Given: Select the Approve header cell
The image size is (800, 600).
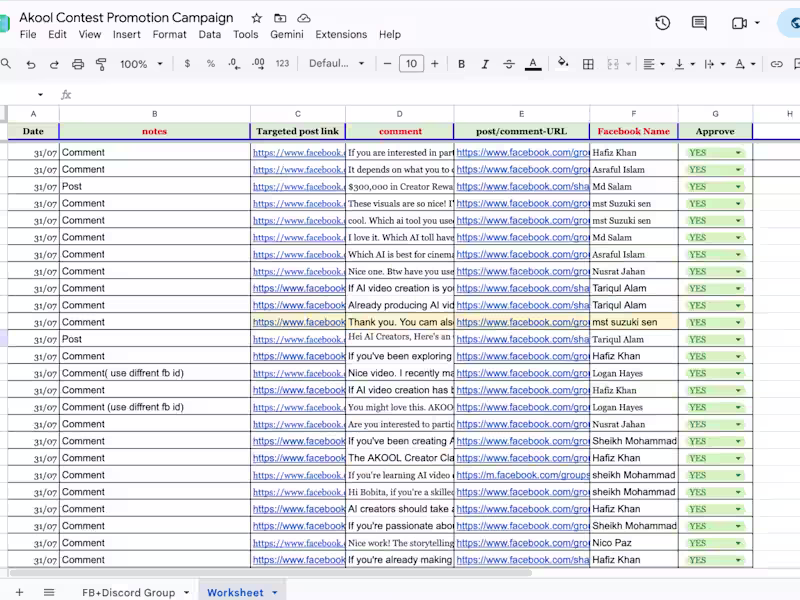Looking at the screenshot, I should coord(715,131).
